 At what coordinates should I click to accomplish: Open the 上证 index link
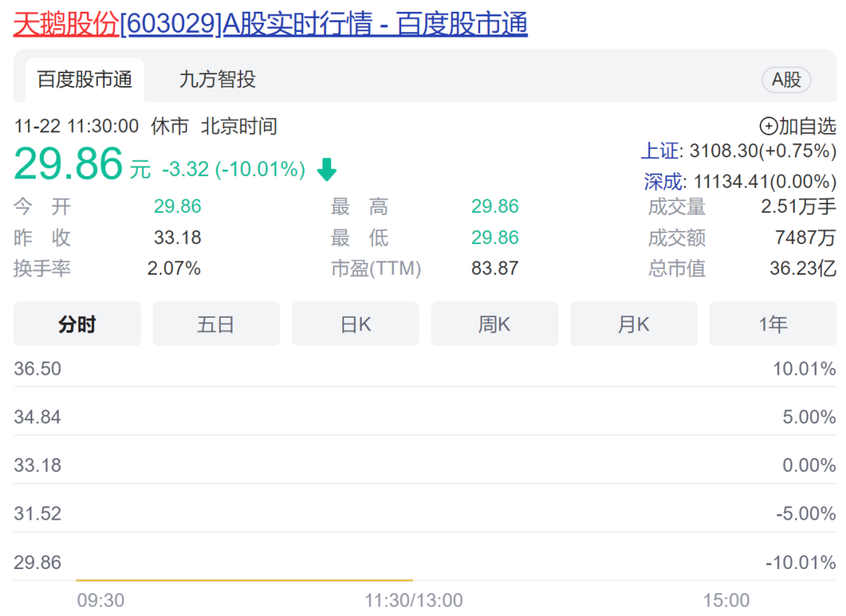pyautogui.click(x=660, y=151)
